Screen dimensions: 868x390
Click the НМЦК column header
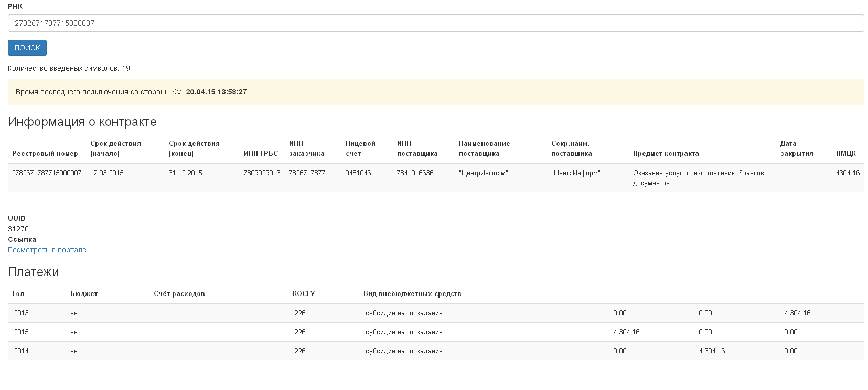(x=845, y=153)
